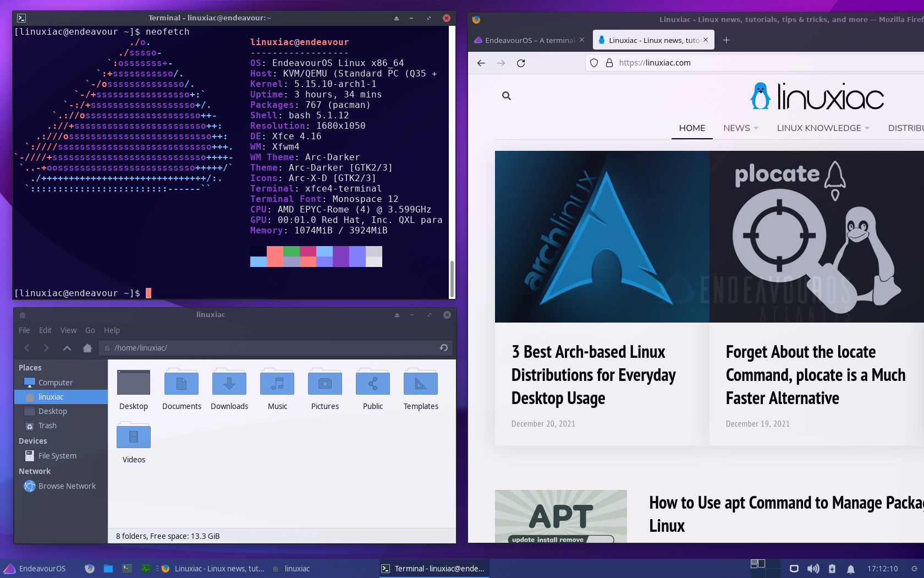Open the Firefox shield tracking protection icon

594,63
